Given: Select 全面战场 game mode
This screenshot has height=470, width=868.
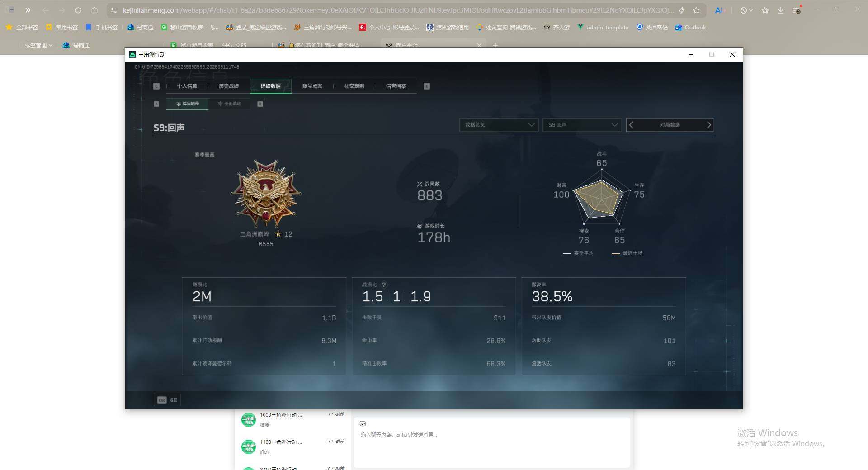Looking at the screenshot, I should 229,104.
